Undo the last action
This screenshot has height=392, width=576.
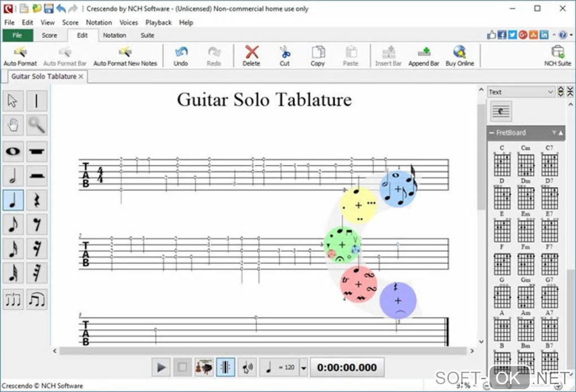181,56
